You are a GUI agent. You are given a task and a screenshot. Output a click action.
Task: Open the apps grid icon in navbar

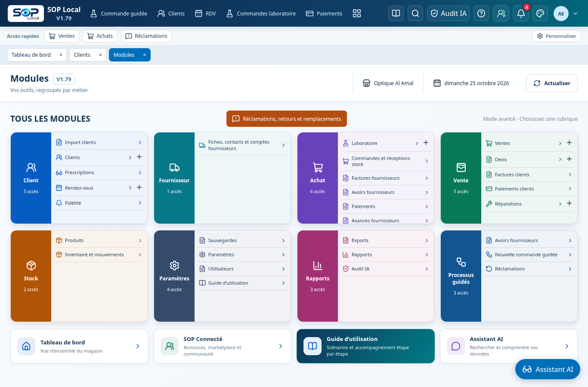[357, 13]
